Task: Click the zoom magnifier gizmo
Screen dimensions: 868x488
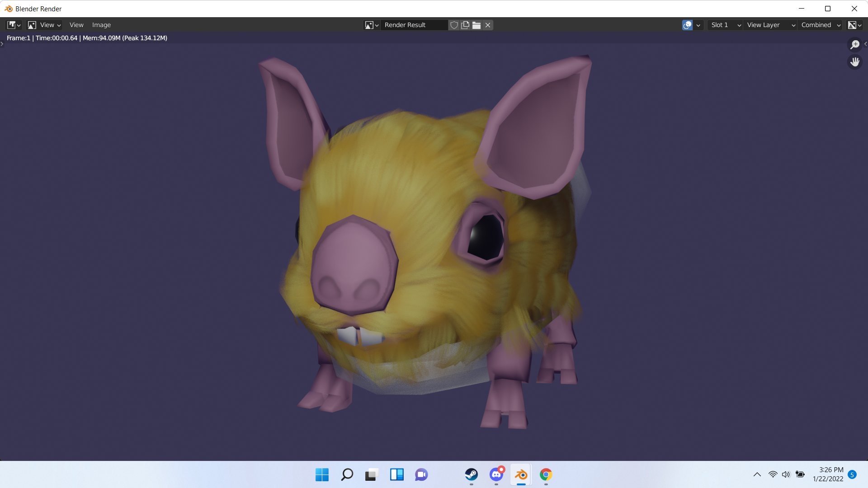Action: [854, 44]
